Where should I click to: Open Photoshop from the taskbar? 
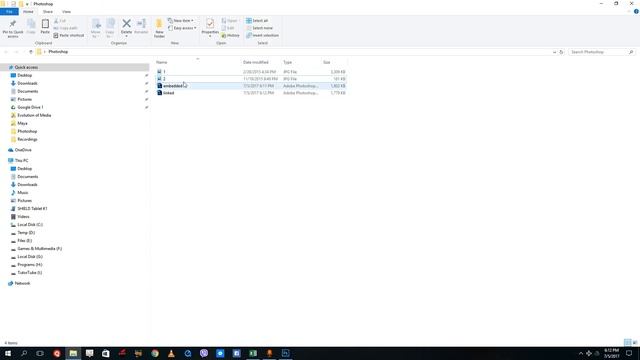point(285,353)
